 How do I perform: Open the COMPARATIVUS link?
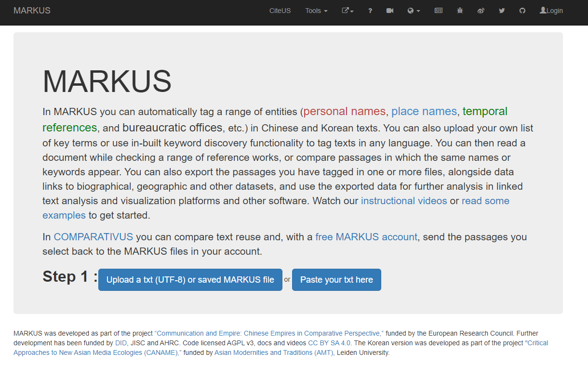point(94,237)
